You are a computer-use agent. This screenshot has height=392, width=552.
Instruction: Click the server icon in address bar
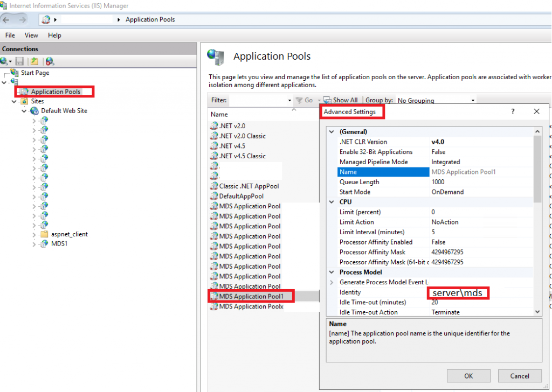[46, 20]
